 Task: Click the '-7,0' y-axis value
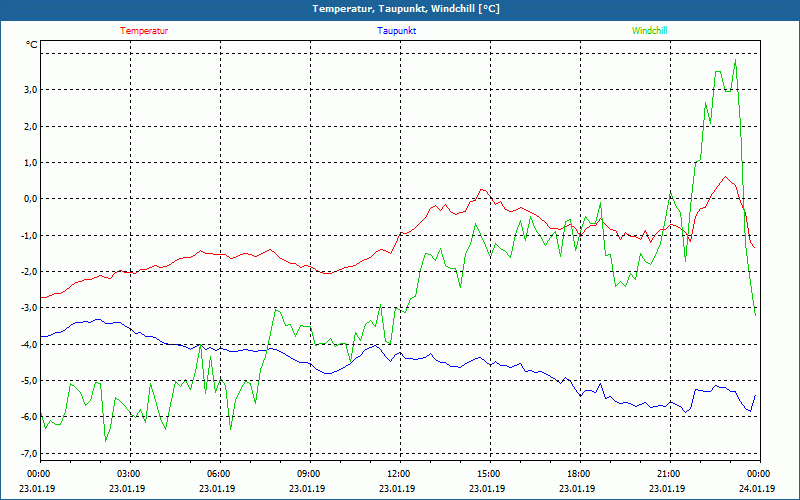[x=29, y=454]
